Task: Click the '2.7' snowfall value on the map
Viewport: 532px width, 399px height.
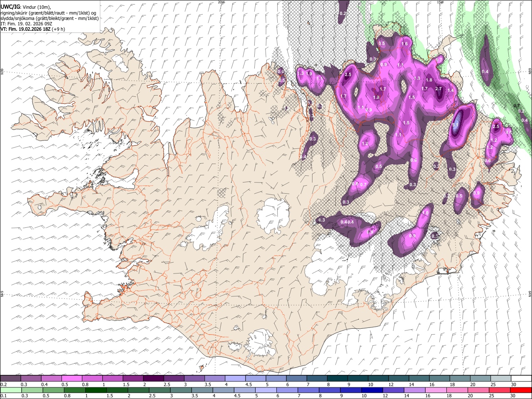Action: (438, 89)
